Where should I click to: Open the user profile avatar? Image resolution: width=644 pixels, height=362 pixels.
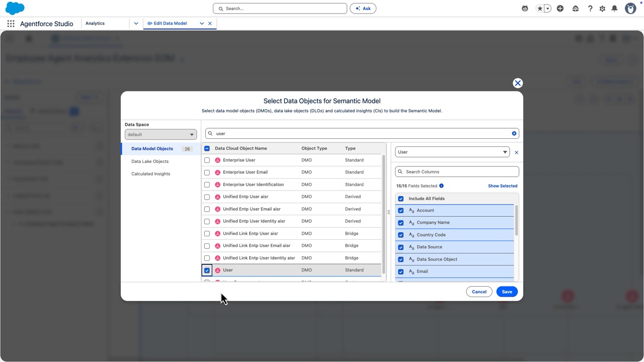coord(630,9)
